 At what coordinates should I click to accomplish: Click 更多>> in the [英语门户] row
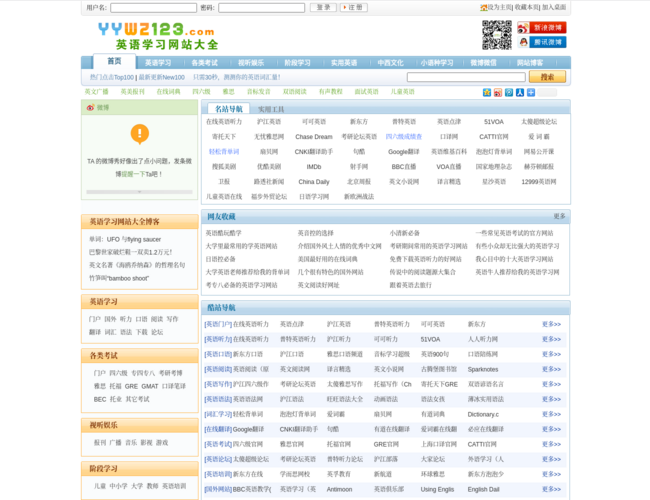551,324
